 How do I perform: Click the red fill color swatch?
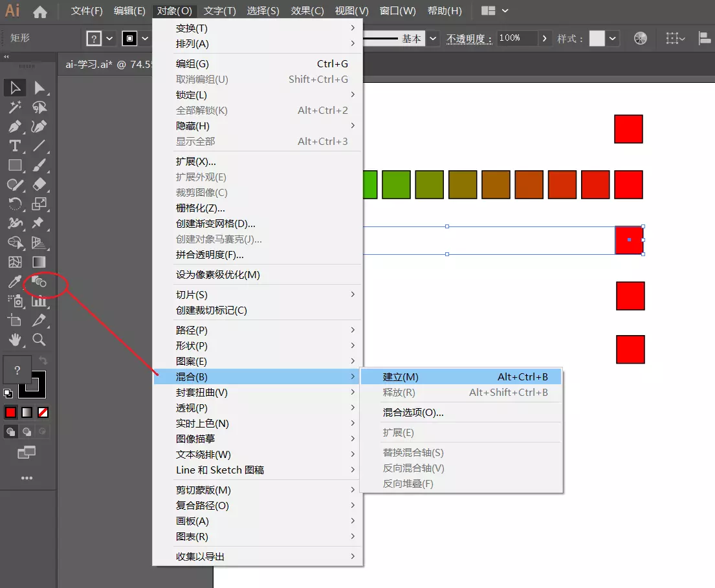(x=10, y=412)
